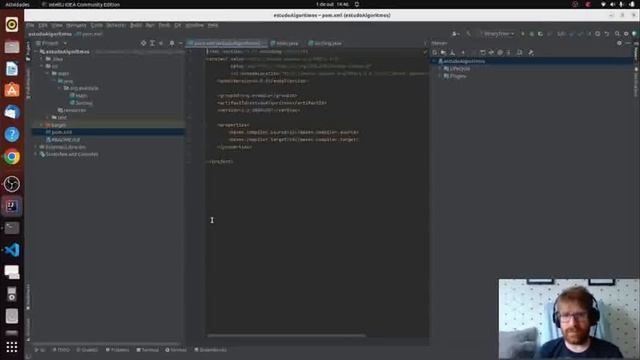The height and width of the screenshot is (360, 640).
Task: Open Project panel gear options
Action: click(172, 43)
